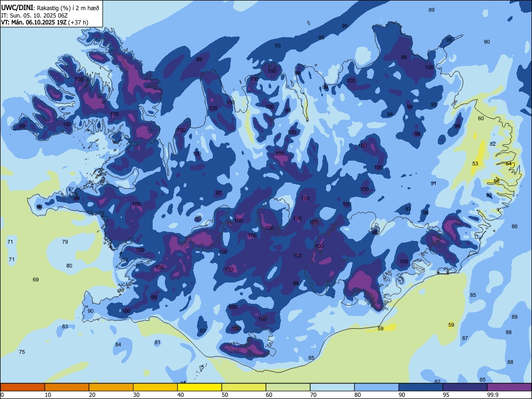
Task: Select the dark navy 95–99.9 legend swatch
Action: click(x=465, y=387)
